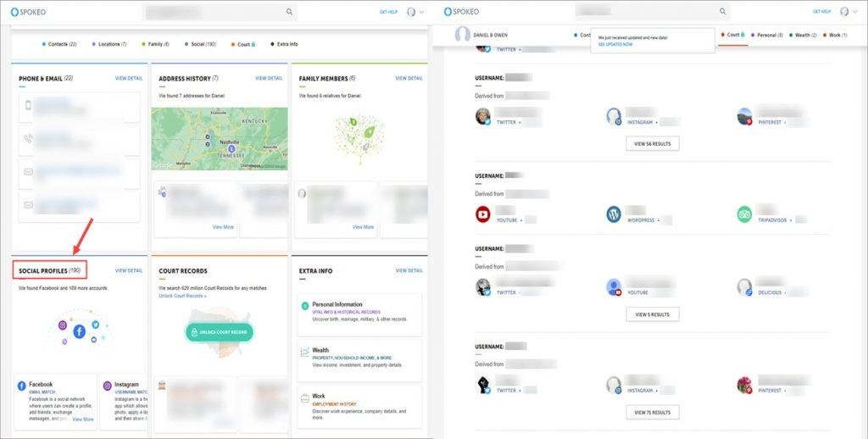868x439 pixels.
Task: Click the VIEW 5 RESULTS button
Action: (653, 314)
